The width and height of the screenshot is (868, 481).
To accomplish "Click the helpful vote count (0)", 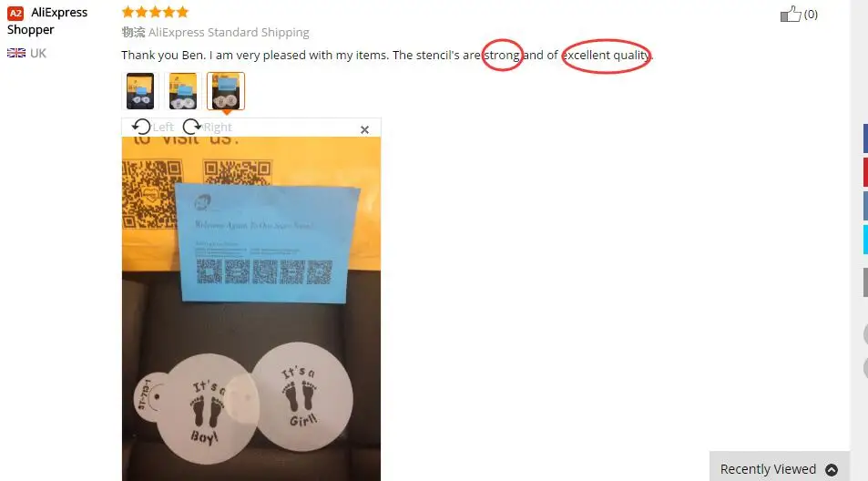I will [811, 15].
